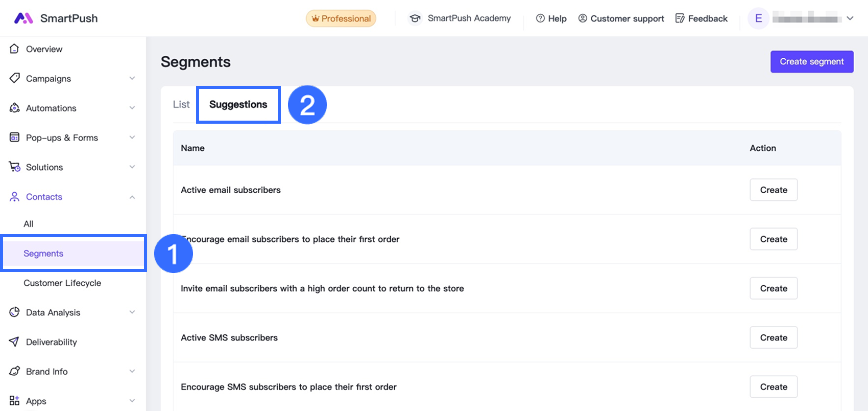Expand the Brand Info chevron
Image resolution: width=868 pixels, height=411 pixels.
(x=132, y=371)
